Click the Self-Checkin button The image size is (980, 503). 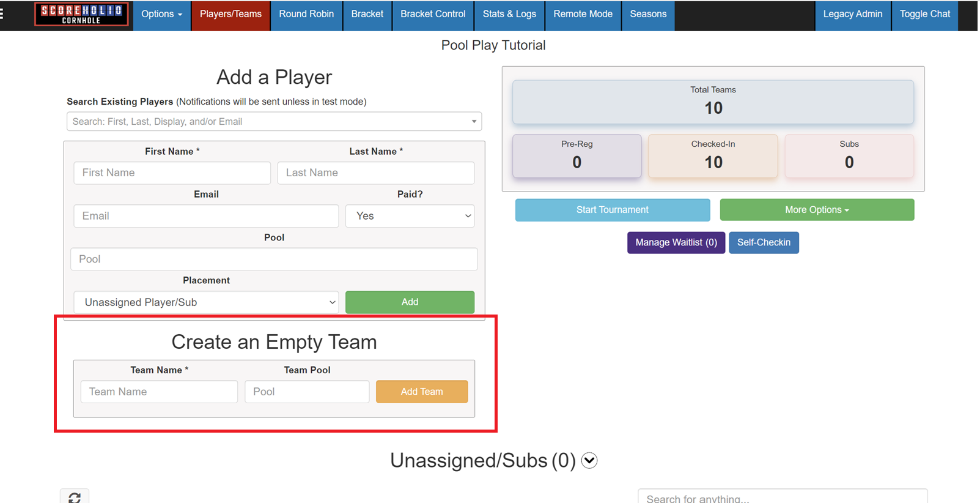point(763,242)
